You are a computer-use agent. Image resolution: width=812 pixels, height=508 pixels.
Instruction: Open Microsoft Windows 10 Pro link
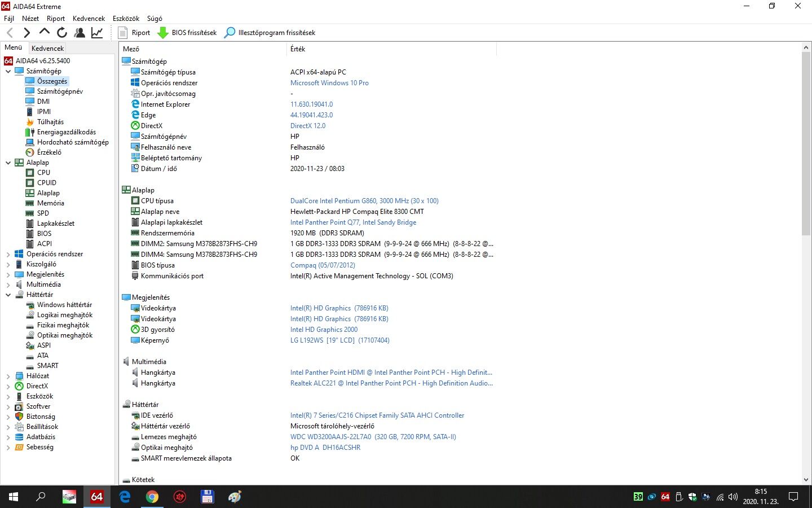(329, 83)
